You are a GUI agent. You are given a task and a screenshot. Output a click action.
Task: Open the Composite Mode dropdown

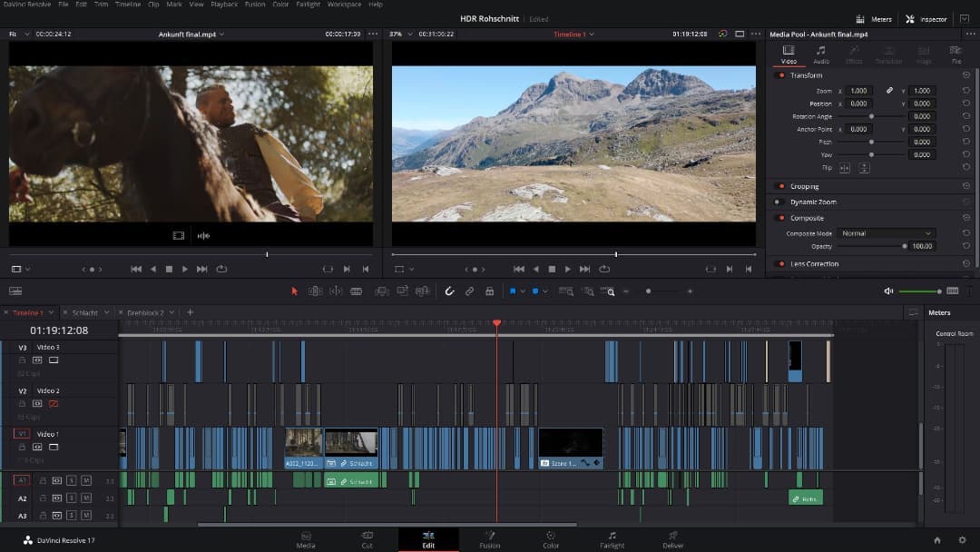tap(886, 233)
